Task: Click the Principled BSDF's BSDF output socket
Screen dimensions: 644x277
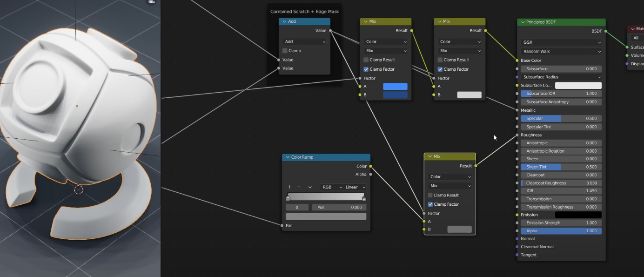Action: [x=606, y=31]
